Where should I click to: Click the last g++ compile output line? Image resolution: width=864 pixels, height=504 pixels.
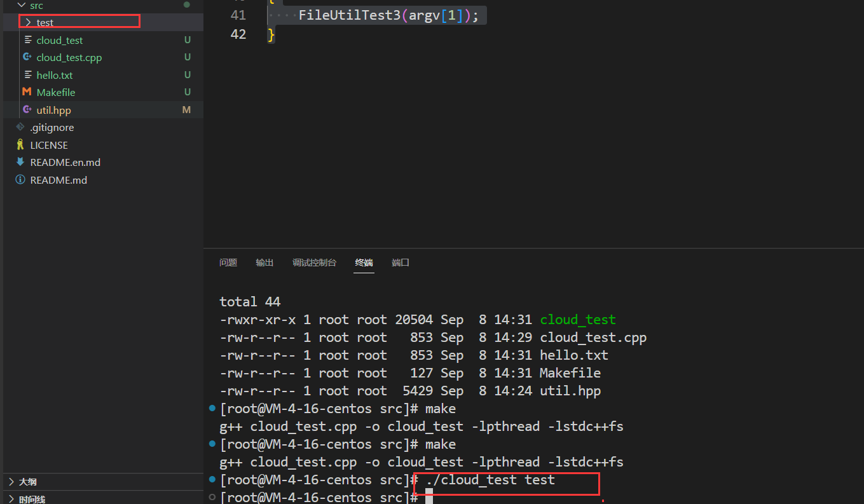pyautogui.click(x=422, y=462)
